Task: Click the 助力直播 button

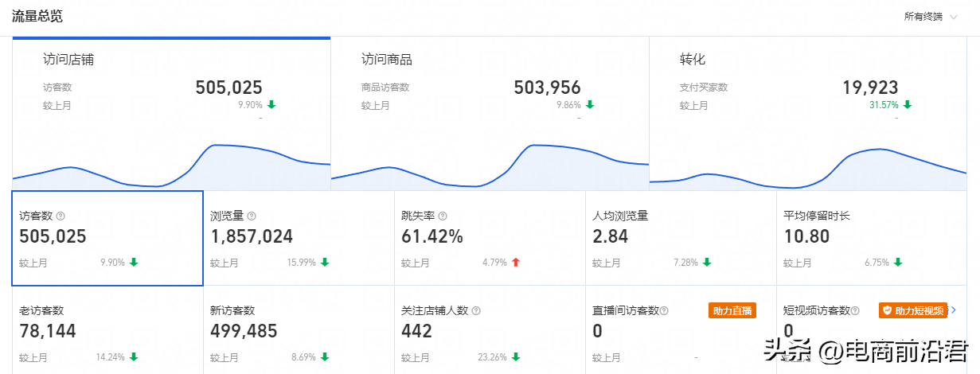Action: [732, 310]
